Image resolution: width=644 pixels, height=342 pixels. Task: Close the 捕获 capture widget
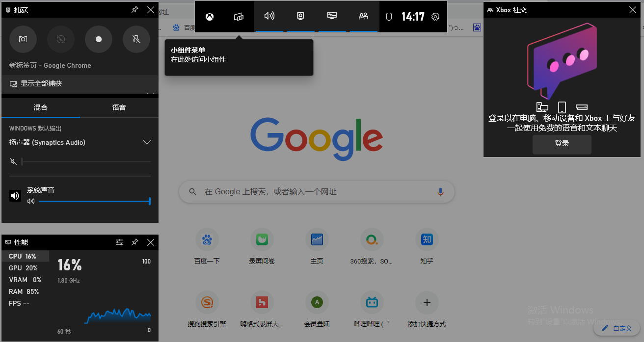pyautogui.click(x=151, y=10)
